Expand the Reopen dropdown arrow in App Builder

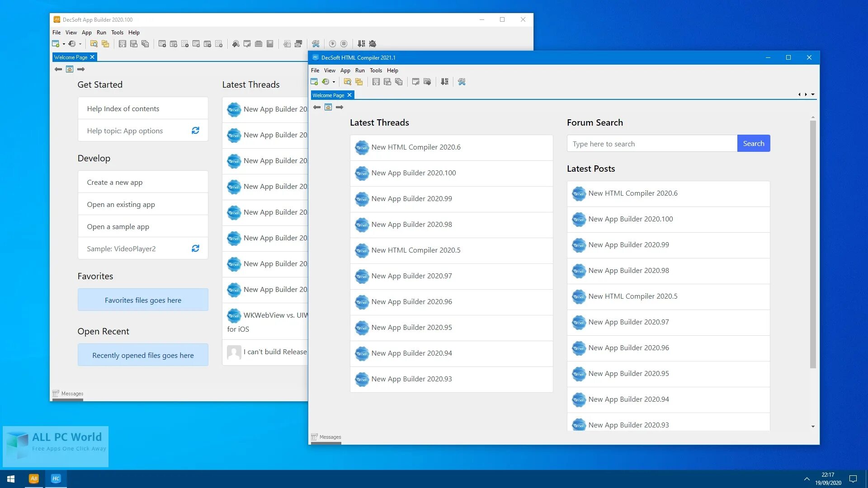(x=80, y=44)
